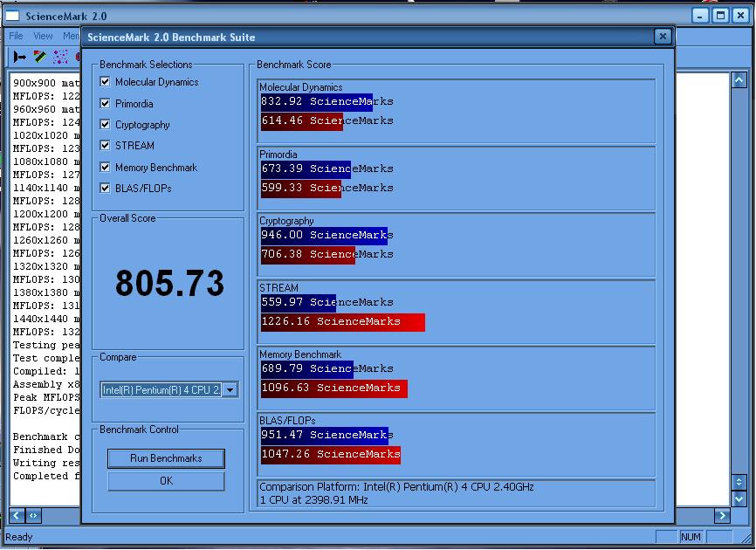Open the Compare platform dropdown arrow
Screen dimensions: 756x550
click(x=230, y=390)
